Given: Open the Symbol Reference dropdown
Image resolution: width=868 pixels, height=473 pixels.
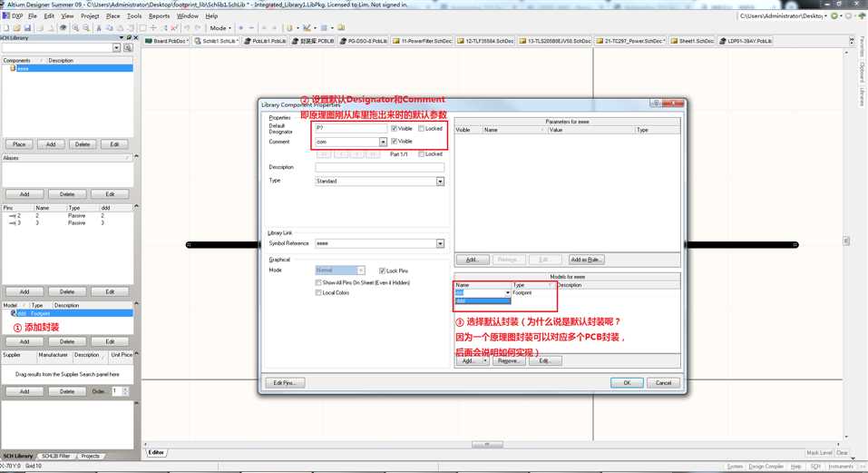Looking at the screenshot, I should click(x=440, y=243).
